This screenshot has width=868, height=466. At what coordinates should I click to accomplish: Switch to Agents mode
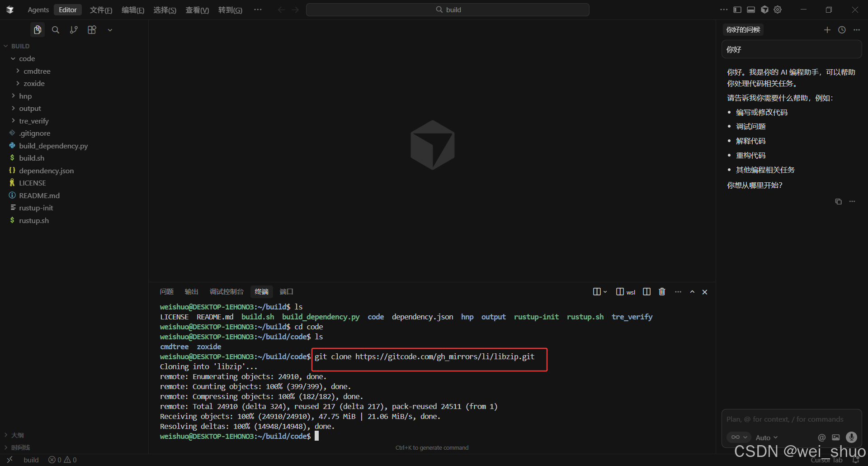[x=38, y=10]
